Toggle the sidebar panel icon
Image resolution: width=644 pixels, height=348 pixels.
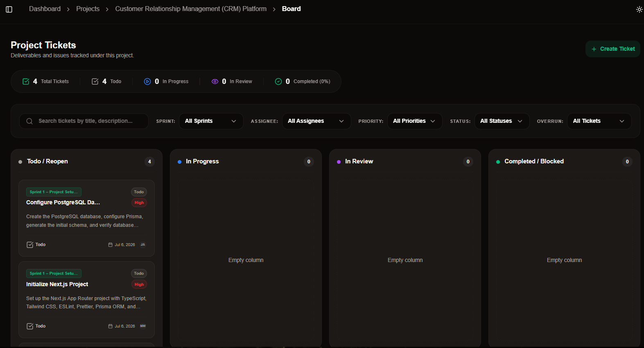9,9
